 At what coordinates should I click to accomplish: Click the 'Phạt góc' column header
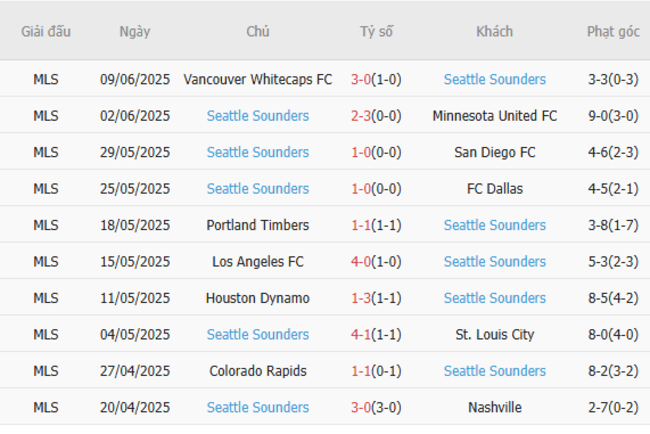tap(613, 31)
